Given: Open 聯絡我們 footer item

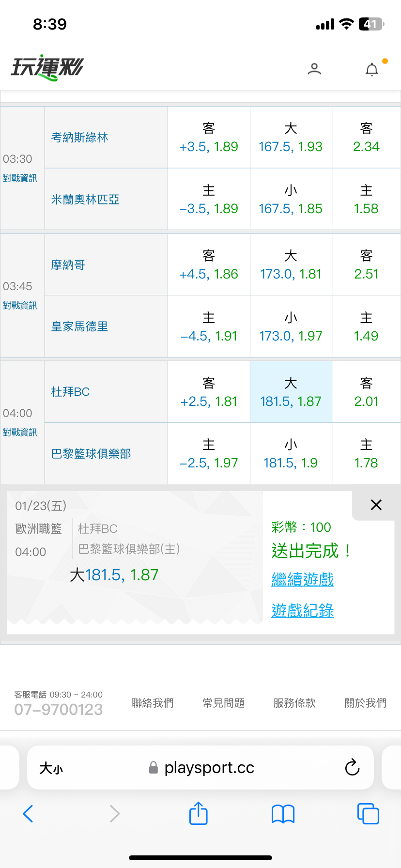Looking at the screenshot, I should [x=153, y=703].
